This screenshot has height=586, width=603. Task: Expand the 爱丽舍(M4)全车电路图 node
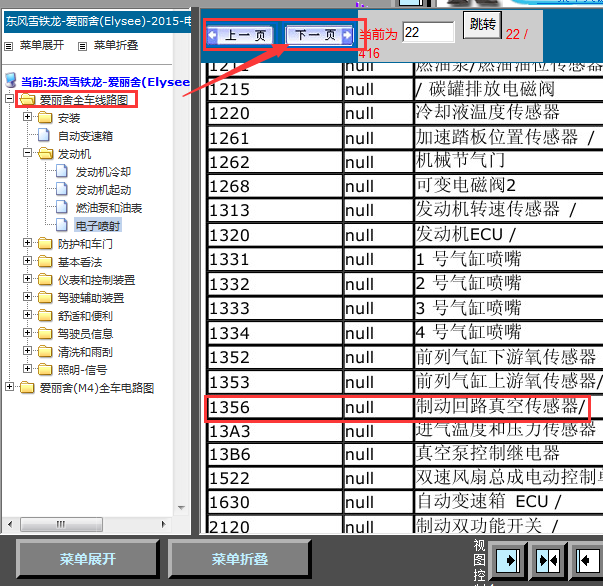pyautogui.click(x=10, y=387)
